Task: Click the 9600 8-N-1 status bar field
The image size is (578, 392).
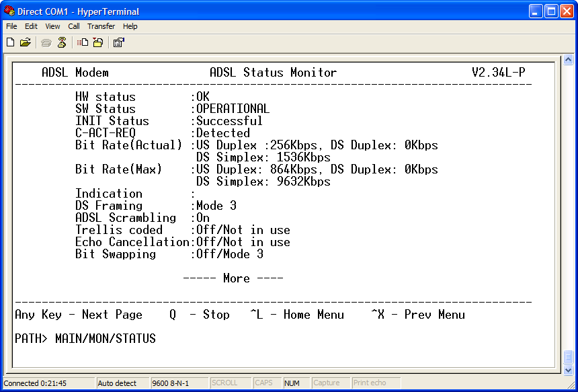Action: [x=172, y=383]
